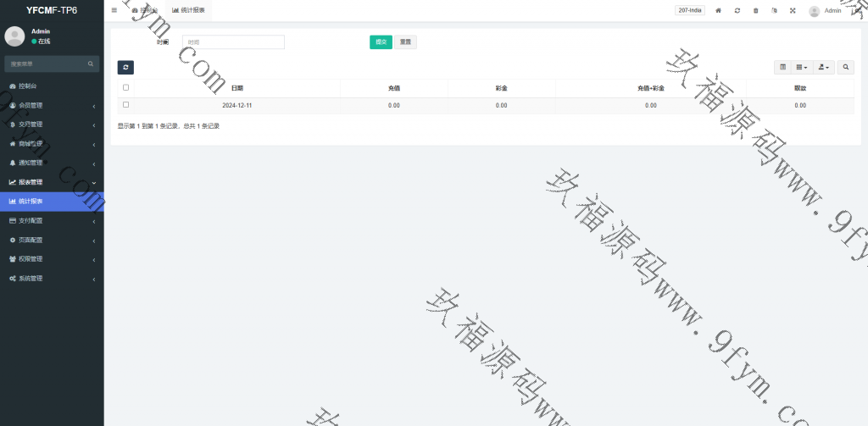This screenshot has width=868, height=426.
Task: Check the select-all checkbox in table header
Action: coord(126,87)
